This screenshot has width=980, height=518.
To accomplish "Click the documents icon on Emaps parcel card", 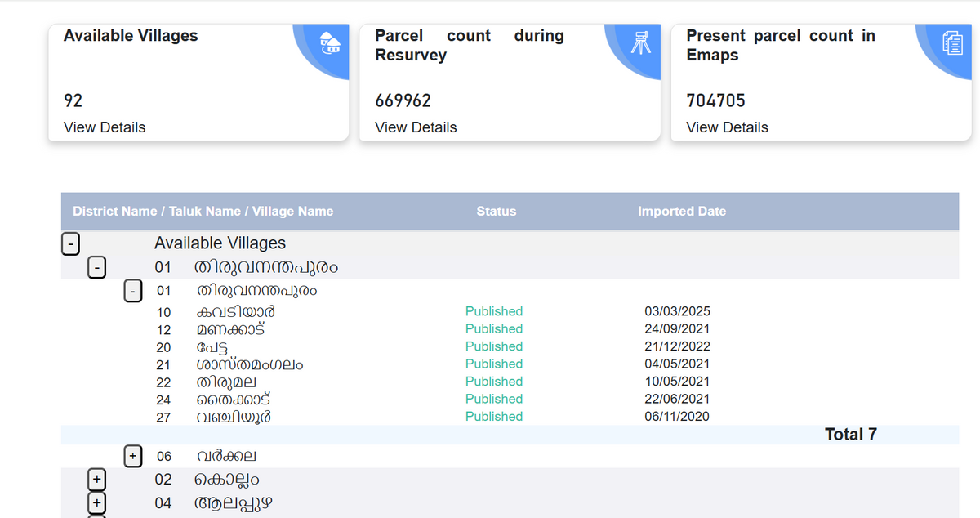I will (x=954, y=45).
